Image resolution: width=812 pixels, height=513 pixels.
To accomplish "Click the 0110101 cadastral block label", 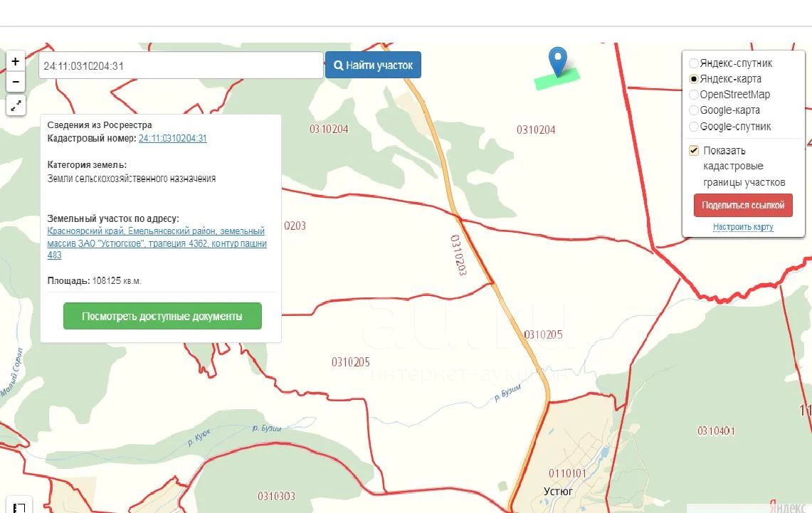I will (568, 473).
